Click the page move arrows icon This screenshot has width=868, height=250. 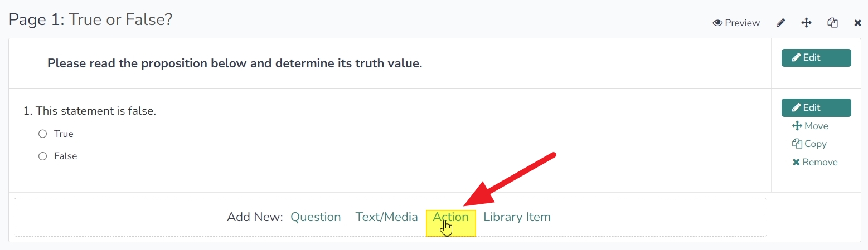click(x=806, y=23)
